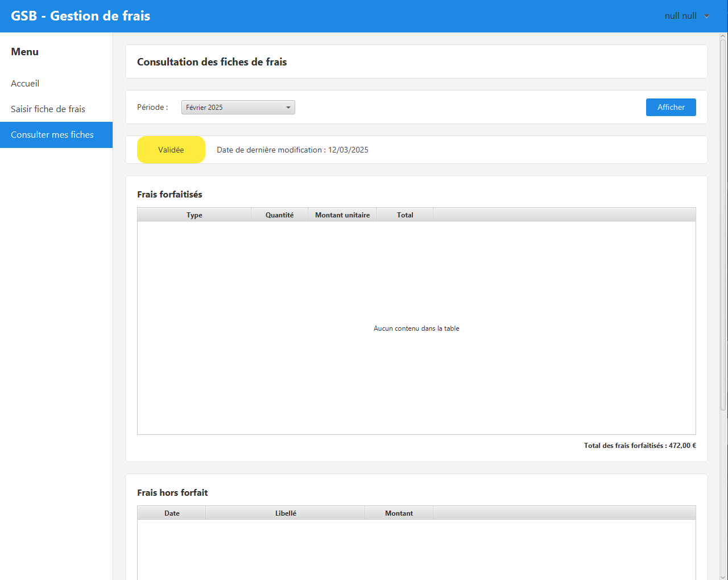Click the GSB - Gestion de frais title
This screenshot has height=580, width=728.
[81, 16]
